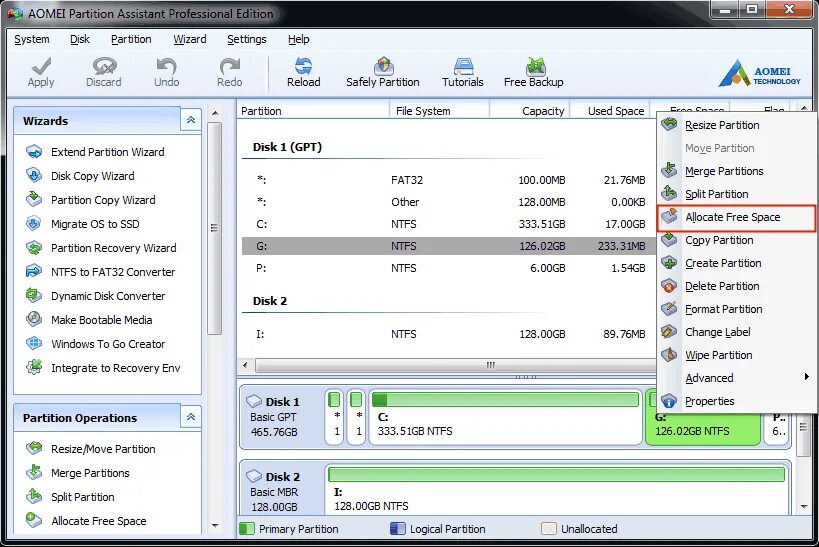819x547 pixels.
Task: Select the Other 128.00MB partition row
Action: pyautogui.click(x=449, y=202)
